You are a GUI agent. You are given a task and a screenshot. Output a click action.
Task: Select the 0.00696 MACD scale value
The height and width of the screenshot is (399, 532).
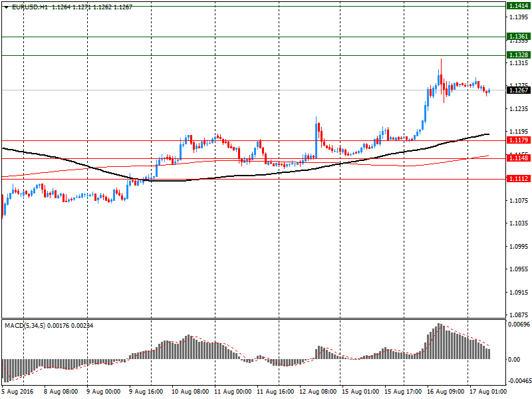point(519,325)
